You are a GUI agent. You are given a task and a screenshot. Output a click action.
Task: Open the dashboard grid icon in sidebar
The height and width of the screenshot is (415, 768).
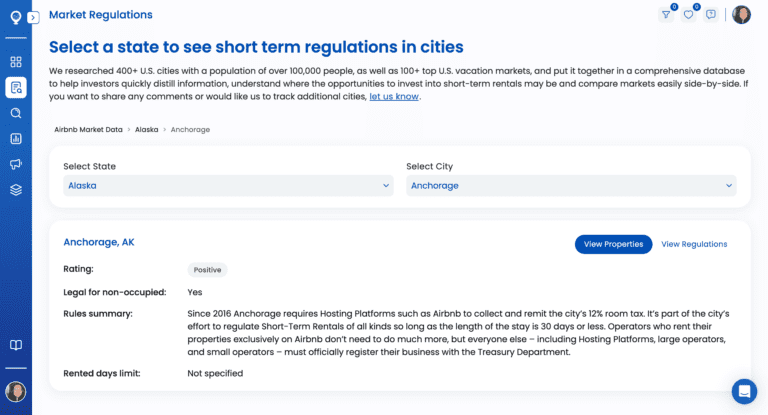tap(16, 62)
